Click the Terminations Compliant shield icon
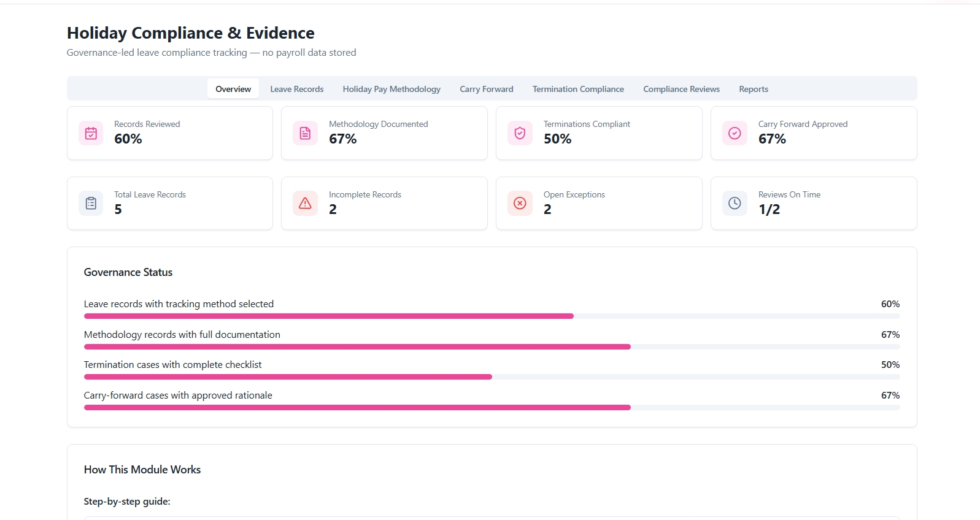 click(x=520, y=133)
